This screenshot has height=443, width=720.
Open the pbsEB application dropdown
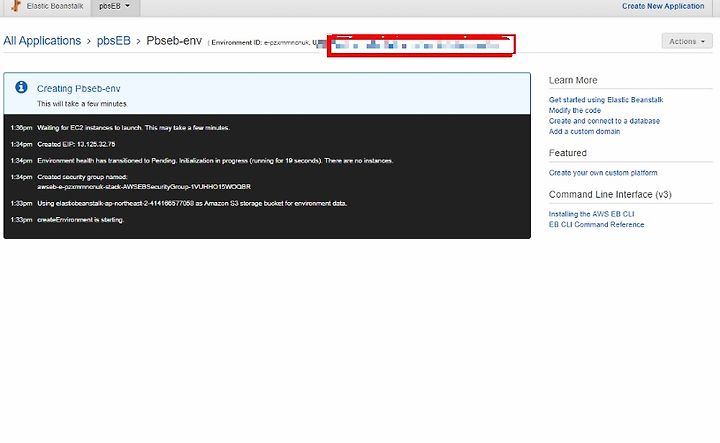click(x=115, y=6)
